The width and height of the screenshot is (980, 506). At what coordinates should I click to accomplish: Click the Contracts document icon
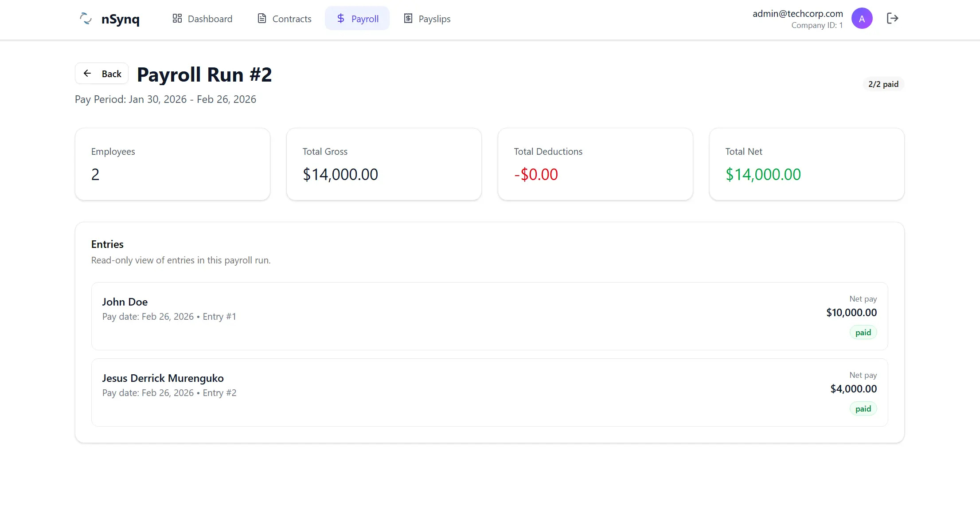262,19
